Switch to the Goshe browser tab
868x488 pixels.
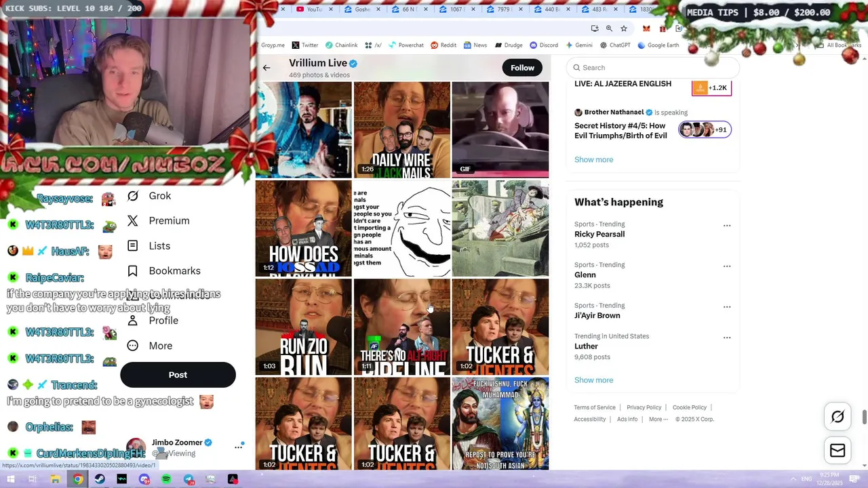pos(362,9)
